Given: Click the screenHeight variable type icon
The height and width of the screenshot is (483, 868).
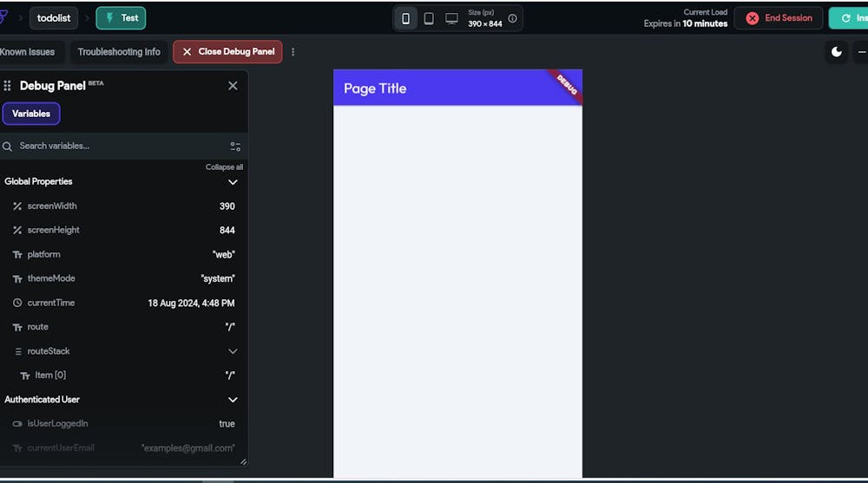Looking at the screenshot, I should click(17, 230).
